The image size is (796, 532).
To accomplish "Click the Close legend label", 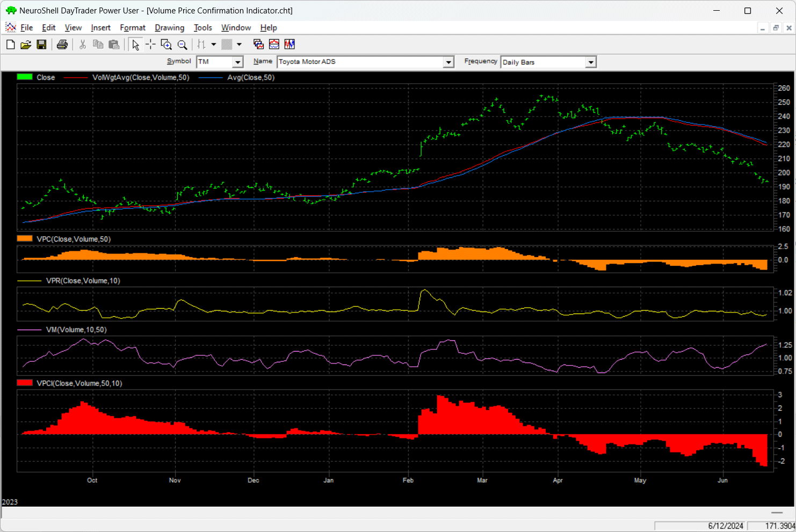I will tap(46, 77).
